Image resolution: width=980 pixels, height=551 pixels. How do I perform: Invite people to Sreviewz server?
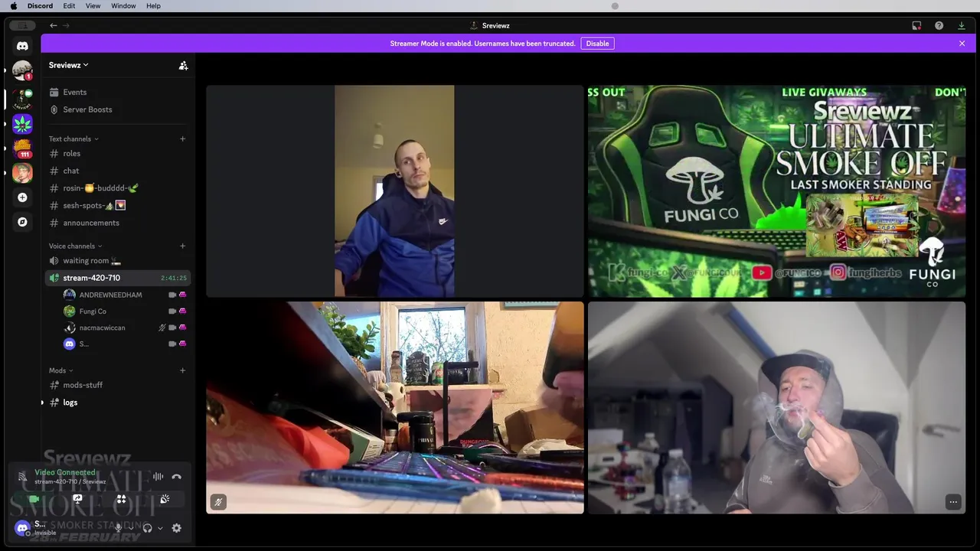(183, 66)
